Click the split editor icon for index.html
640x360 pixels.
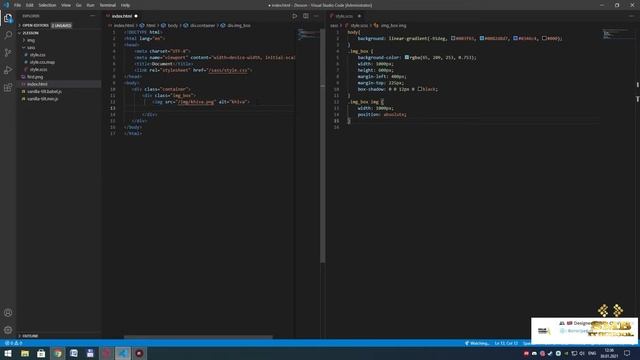click(x=306, y=16)
